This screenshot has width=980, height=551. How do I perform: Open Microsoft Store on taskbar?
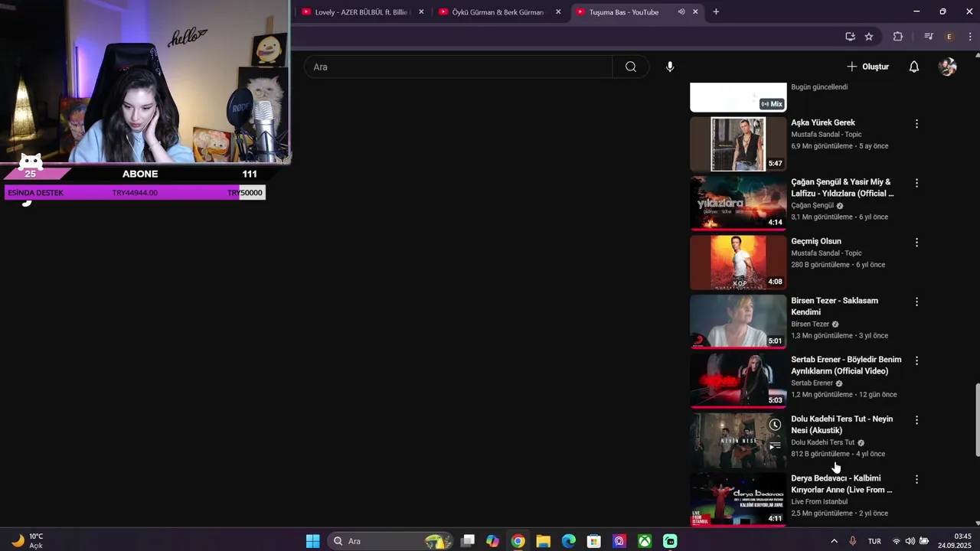593,541
